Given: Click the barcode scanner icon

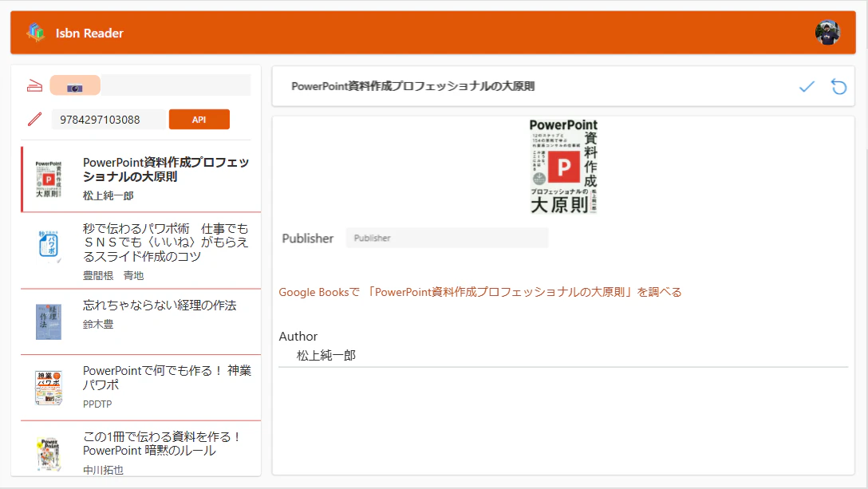Looking at the screenshot, I should coord(35,86).
